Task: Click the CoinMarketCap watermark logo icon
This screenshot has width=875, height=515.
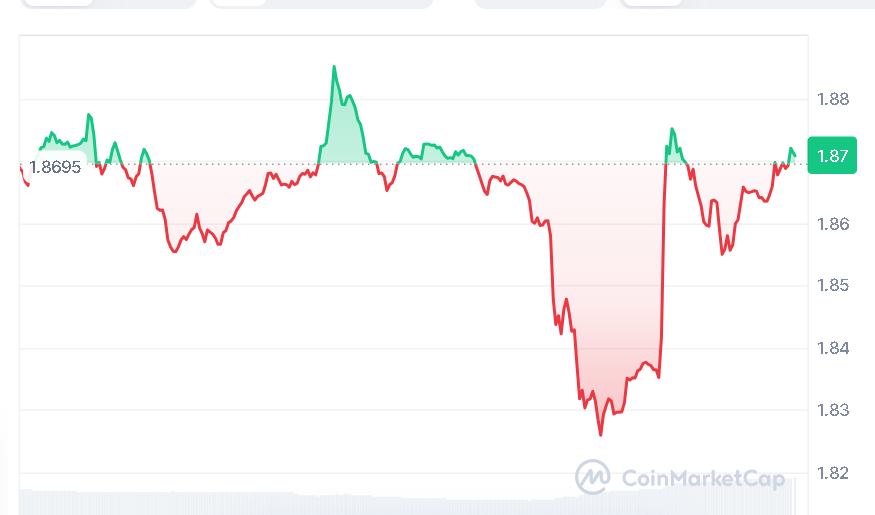Action: click(x=593, y=477)
